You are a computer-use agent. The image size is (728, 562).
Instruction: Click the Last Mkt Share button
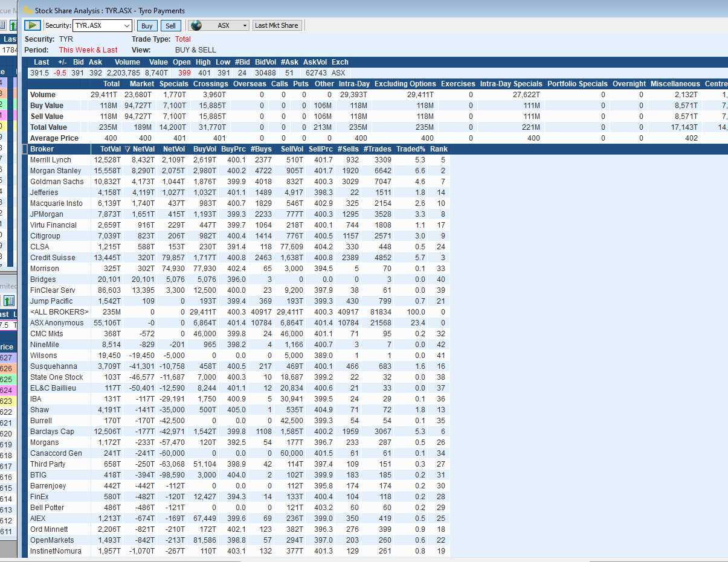[x=277, y=25]
